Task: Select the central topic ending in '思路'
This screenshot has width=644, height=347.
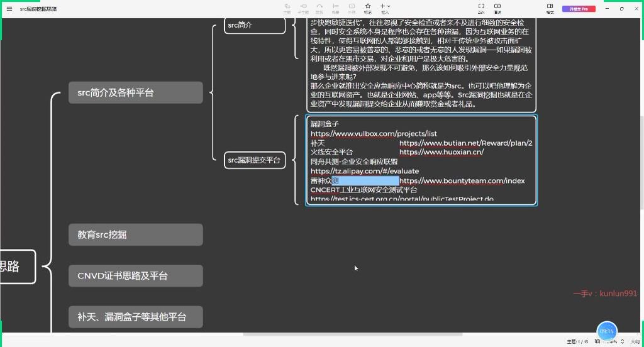Action: tap(18, 267)
